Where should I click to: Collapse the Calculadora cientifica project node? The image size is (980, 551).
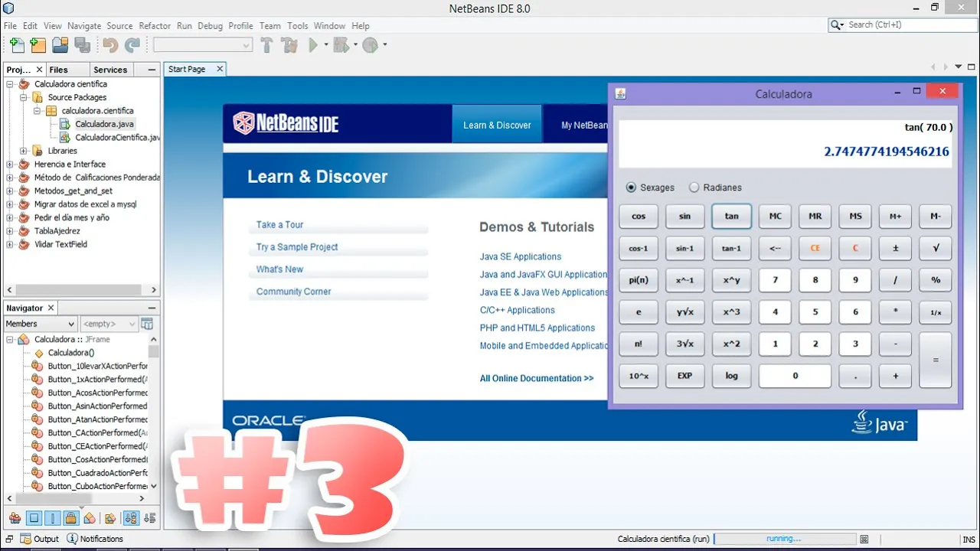click(10, 84)
